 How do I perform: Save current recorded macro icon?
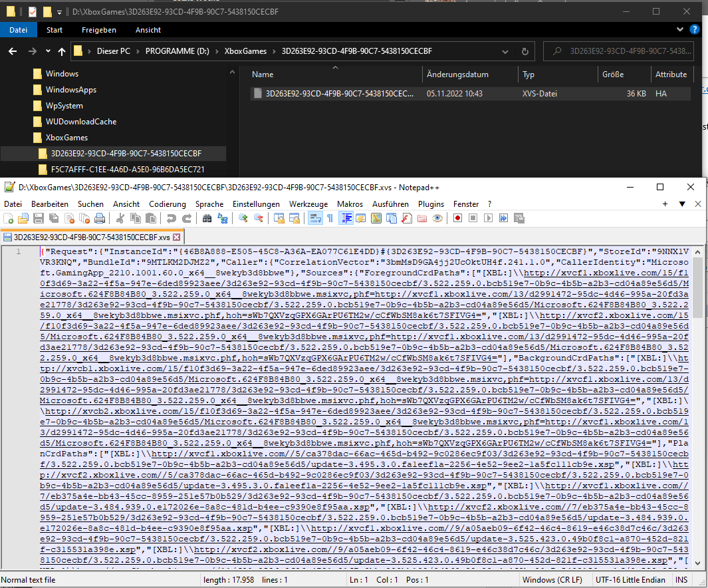click(x=519, y=219)
